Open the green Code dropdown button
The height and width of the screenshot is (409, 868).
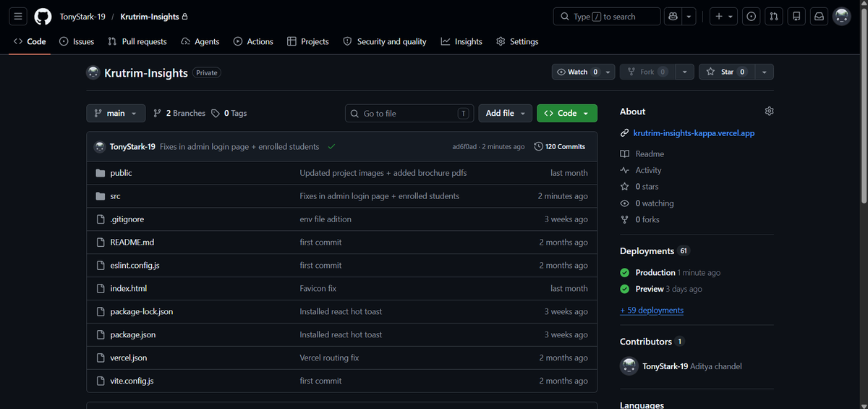(567, 113)
